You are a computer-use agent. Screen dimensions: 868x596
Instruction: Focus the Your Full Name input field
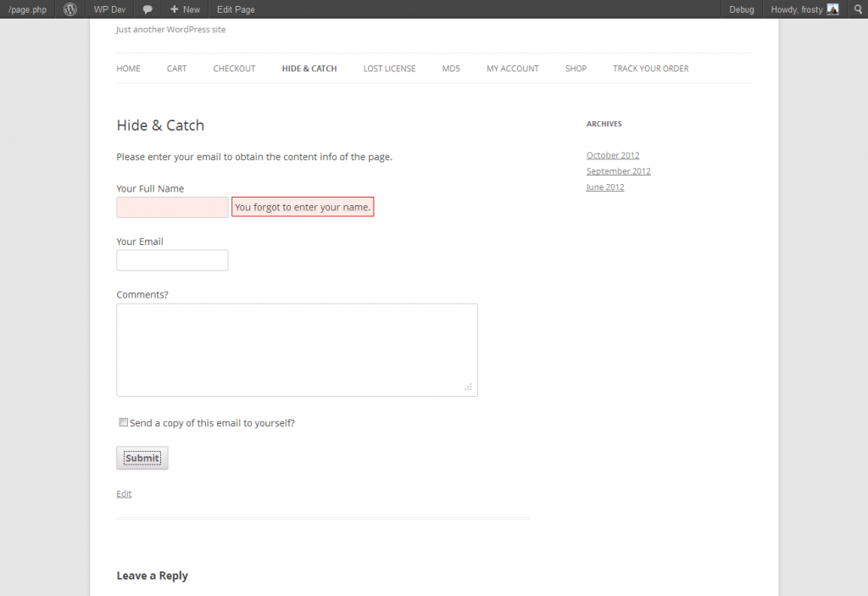[172, 208]
